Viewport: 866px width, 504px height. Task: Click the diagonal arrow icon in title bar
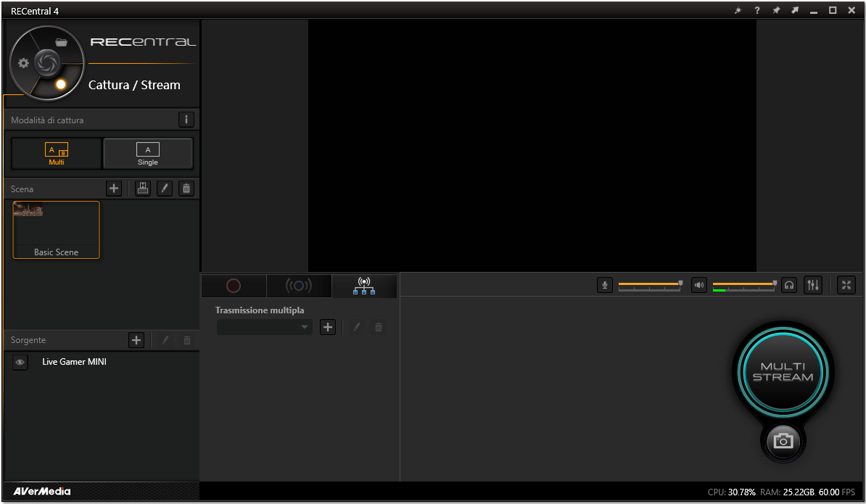coord(795,10)
